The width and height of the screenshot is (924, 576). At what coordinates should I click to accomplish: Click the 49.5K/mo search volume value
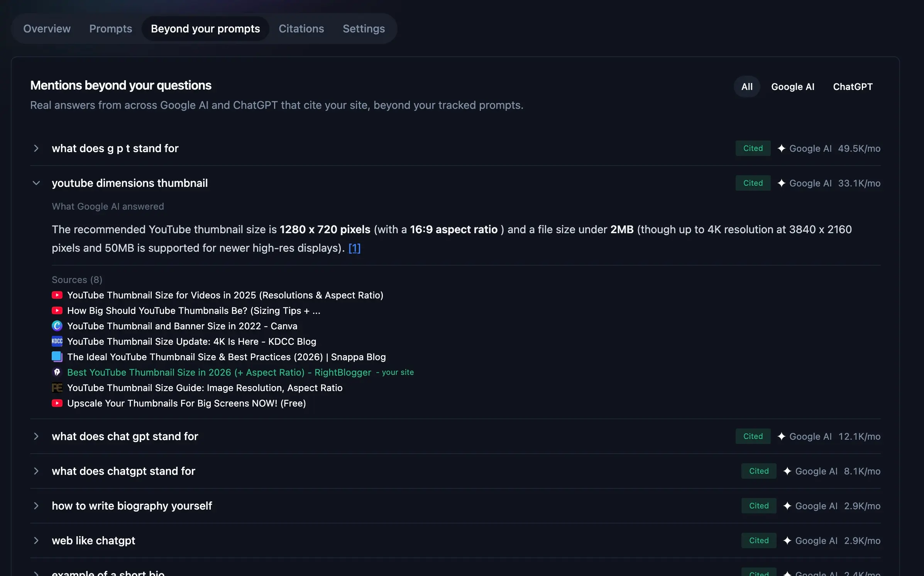point(859,148)
